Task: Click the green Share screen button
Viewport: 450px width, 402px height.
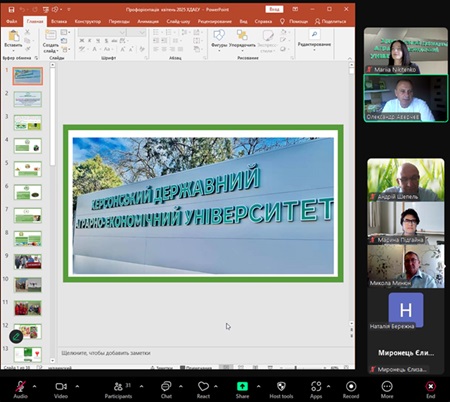Action: [242, 389]
